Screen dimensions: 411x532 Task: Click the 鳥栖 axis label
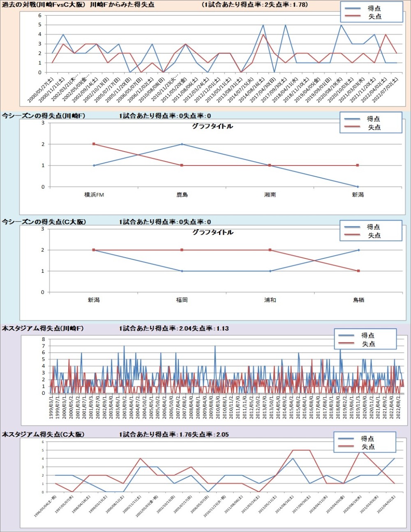pos(358,300)
